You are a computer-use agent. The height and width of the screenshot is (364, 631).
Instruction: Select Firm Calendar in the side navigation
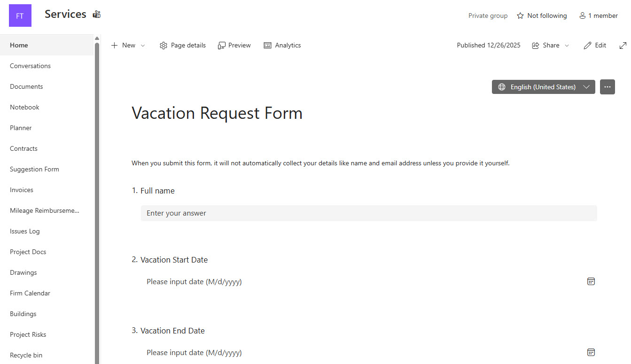[30, 293]
